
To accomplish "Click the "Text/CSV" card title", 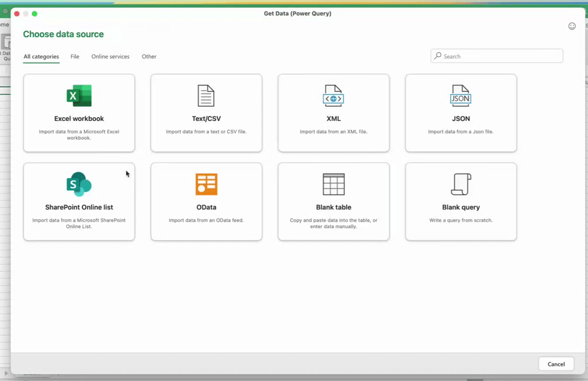I will [x=206, y=119].
